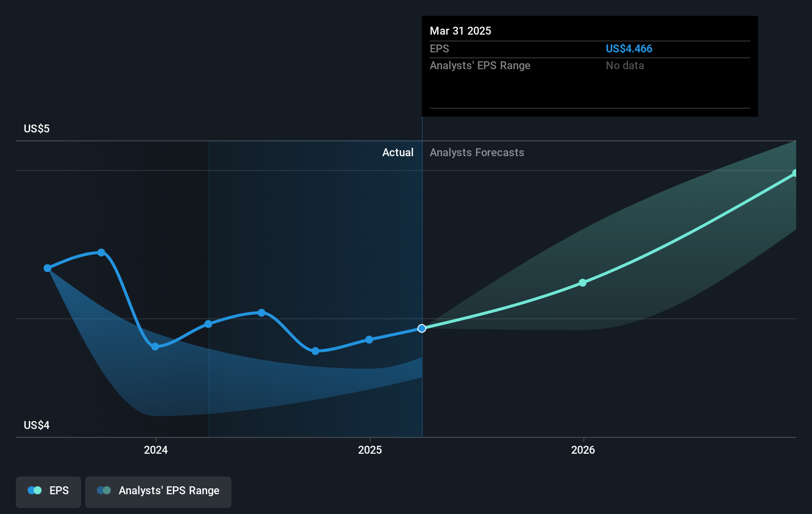Viewport: 812px width, 514px height.
Task: Click the green forecast data point near 2026
Action: click(x=583, y=283)
